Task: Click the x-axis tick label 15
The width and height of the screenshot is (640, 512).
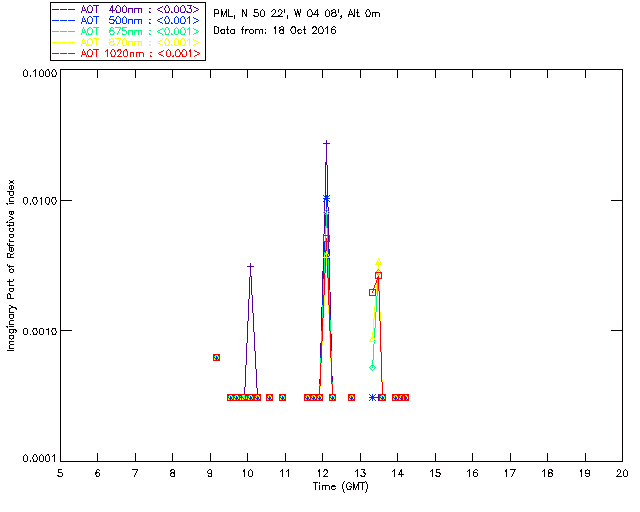Action: click(x=435, y=473)
